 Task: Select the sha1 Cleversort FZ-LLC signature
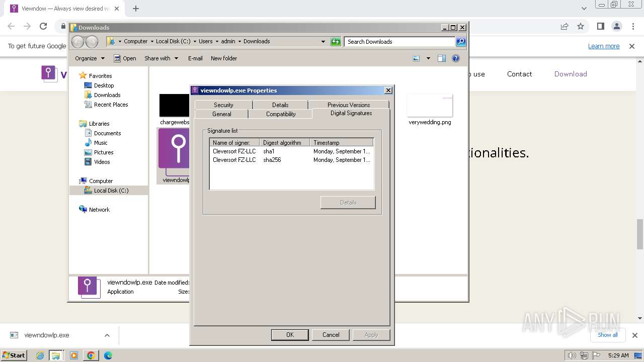coord(291,151)
